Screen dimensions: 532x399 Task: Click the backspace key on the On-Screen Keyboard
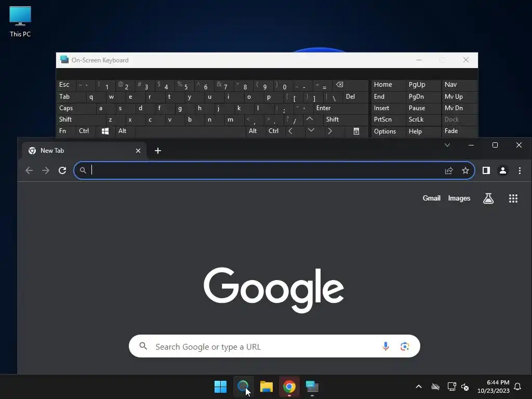(x=350, y=85)
